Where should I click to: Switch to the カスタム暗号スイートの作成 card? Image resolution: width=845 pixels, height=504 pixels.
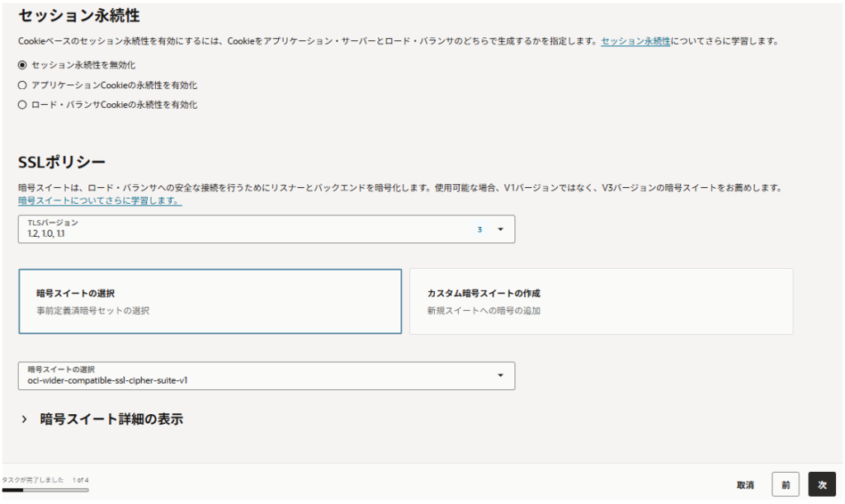coord(601,301)
